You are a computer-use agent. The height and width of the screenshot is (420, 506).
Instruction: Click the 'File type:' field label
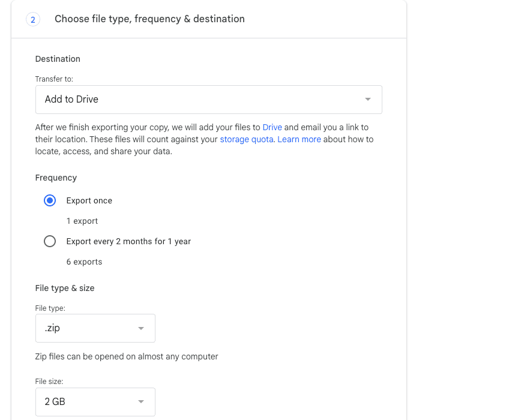click(50, 308)
